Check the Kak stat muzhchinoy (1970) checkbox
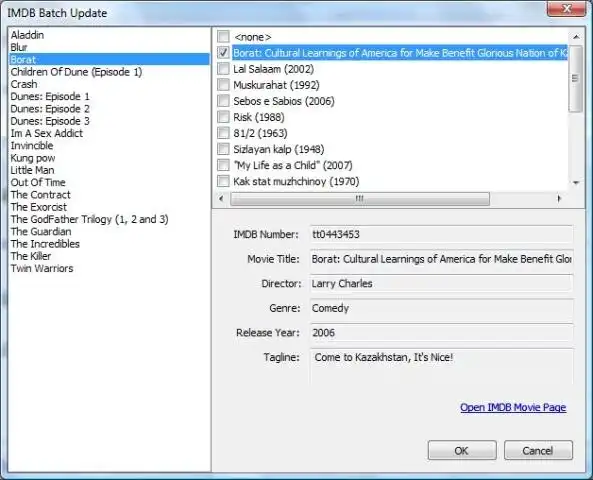593x480 pixels. tap(223, 181)
